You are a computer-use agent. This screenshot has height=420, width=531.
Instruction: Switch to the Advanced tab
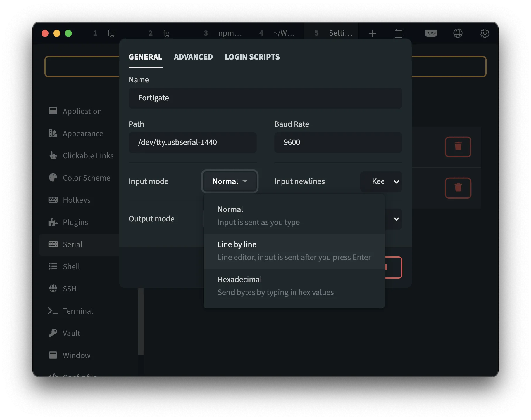coord(193,57)
